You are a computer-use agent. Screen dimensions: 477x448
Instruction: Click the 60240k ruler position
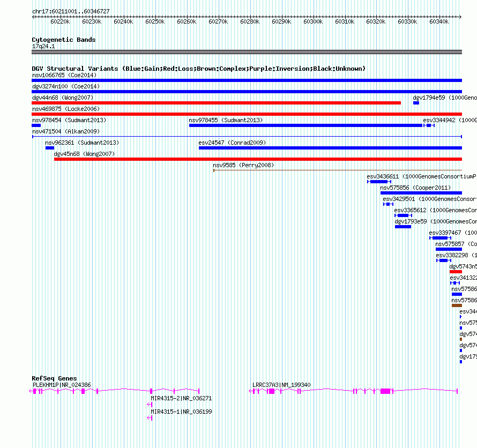123,21
